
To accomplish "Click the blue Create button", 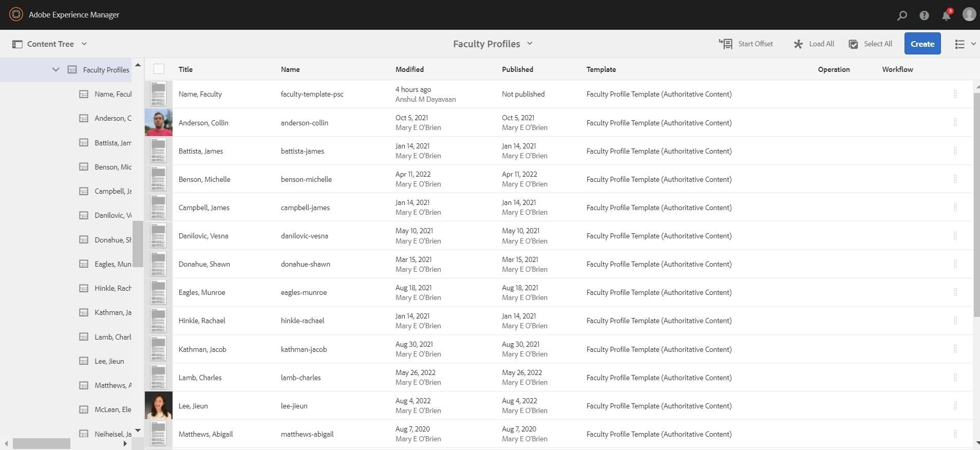I will (922, 44).
